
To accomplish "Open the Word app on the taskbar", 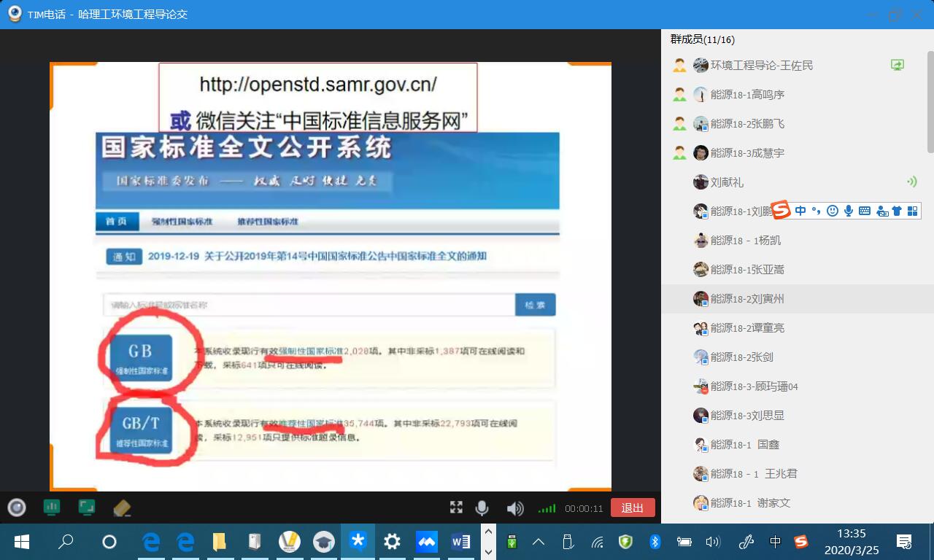I will pos(461,542).
